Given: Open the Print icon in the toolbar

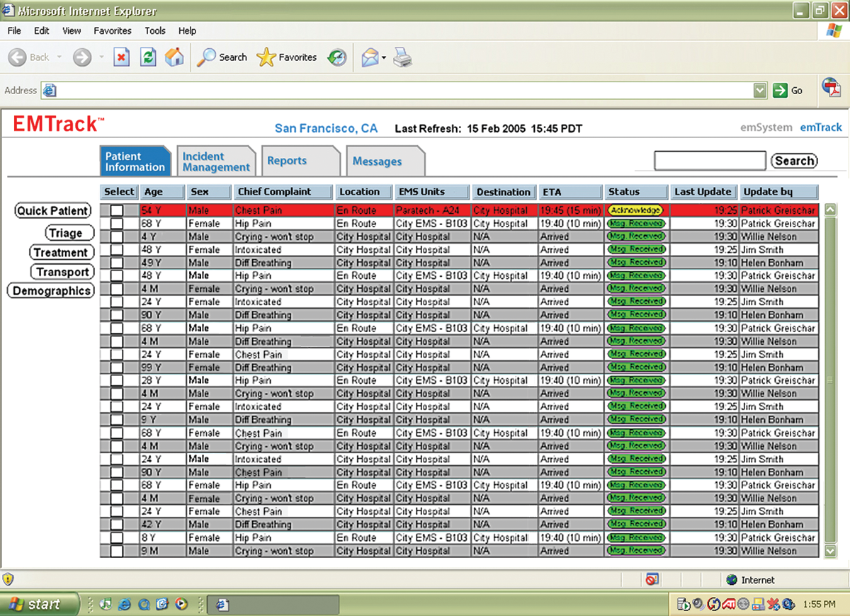Looking at the screenshot, I should (x=403, y=58).
